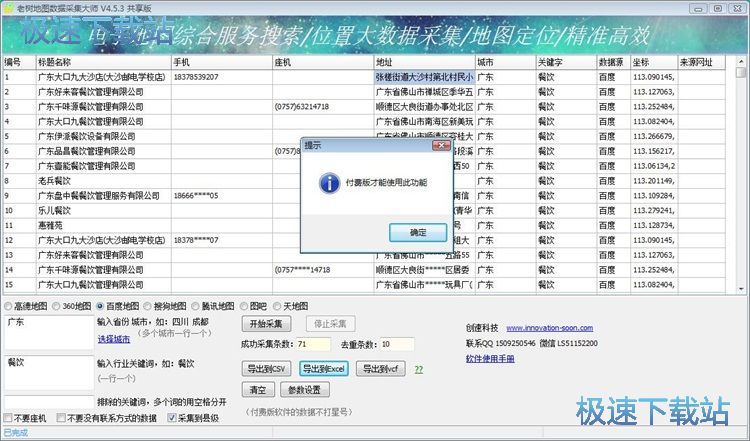Select 图吧 radio option
Image resolution: width=750 pixels, height=441 pixels.
click(x=254, y=306)
